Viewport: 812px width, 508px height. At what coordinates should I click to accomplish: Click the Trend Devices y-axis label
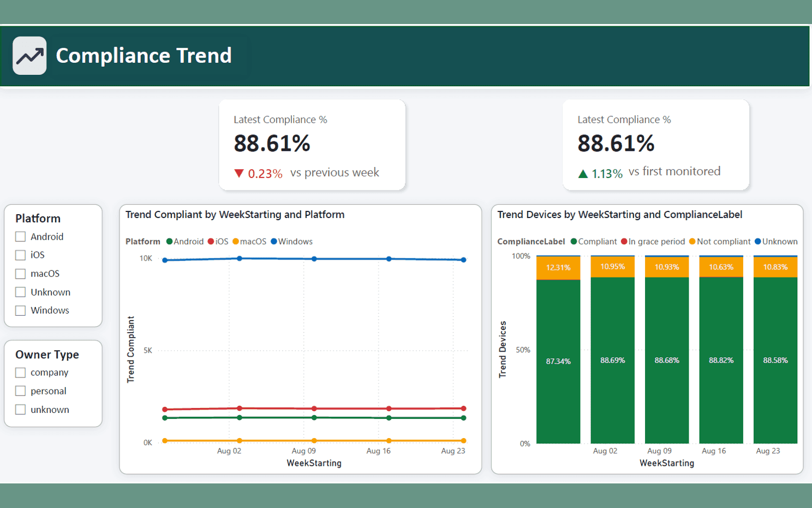[503, 350]
